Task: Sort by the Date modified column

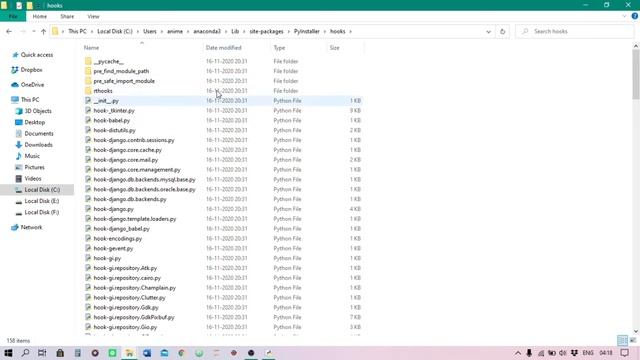Action: tap(223, 48)
